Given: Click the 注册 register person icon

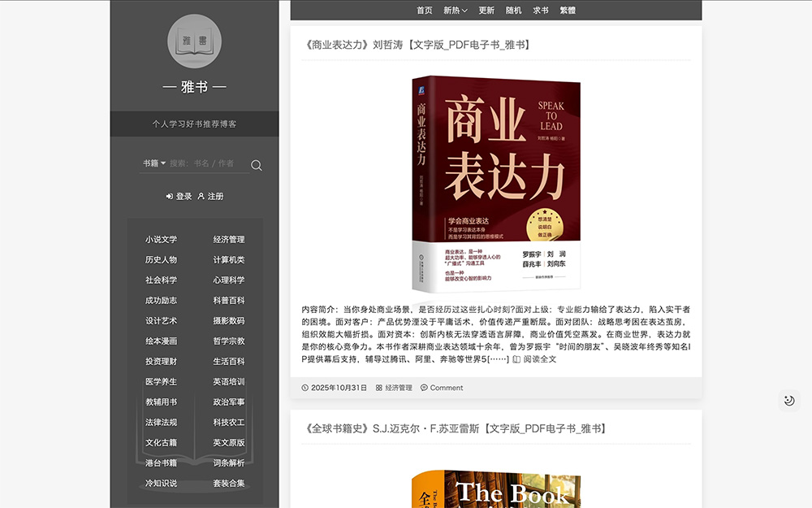Looking at the screenshot, I should click(202, 195).
